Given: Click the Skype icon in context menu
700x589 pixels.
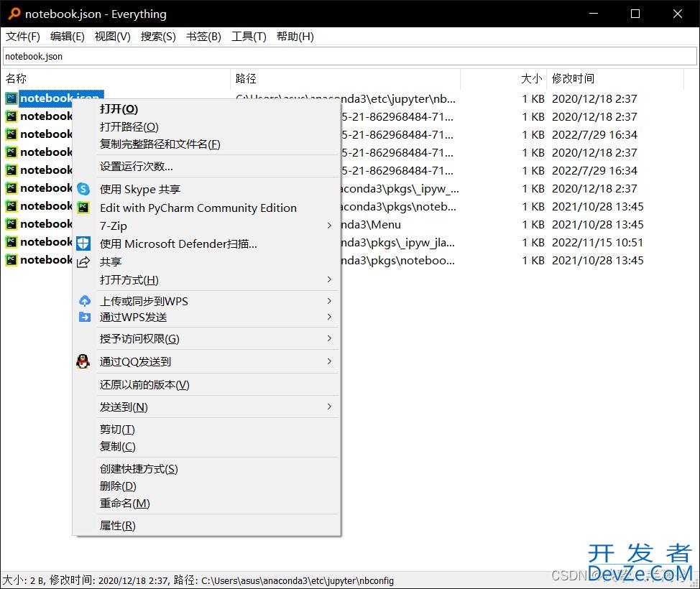Looking at the screenshot, I should pyautogui.click(x=83, y=189).
